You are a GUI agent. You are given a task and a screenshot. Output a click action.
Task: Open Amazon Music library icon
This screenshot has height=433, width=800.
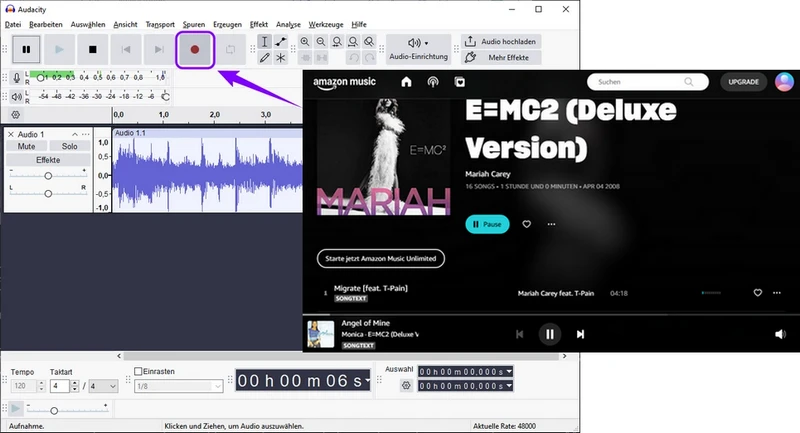[460, 82]
